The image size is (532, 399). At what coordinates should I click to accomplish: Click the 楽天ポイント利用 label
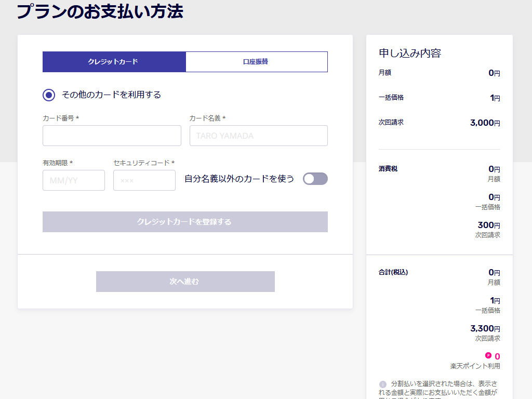pyautogui.click(x=475, y=366)
